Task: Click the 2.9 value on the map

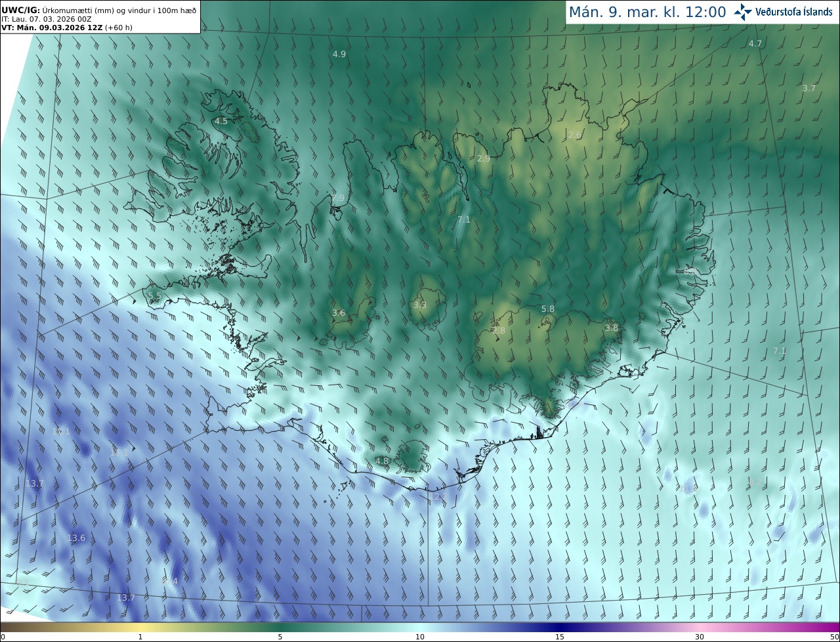Action: [484, 159]
